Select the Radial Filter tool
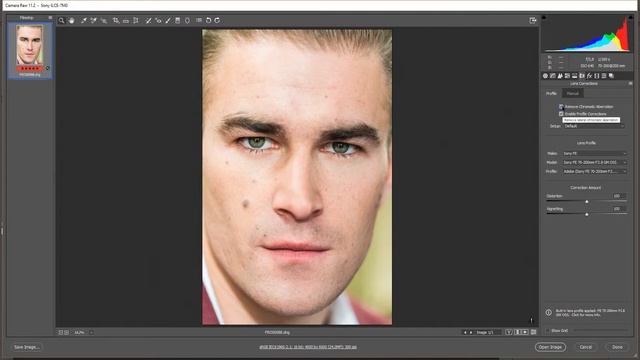Viewport: 640px width, 360px height. coord(187,20)
